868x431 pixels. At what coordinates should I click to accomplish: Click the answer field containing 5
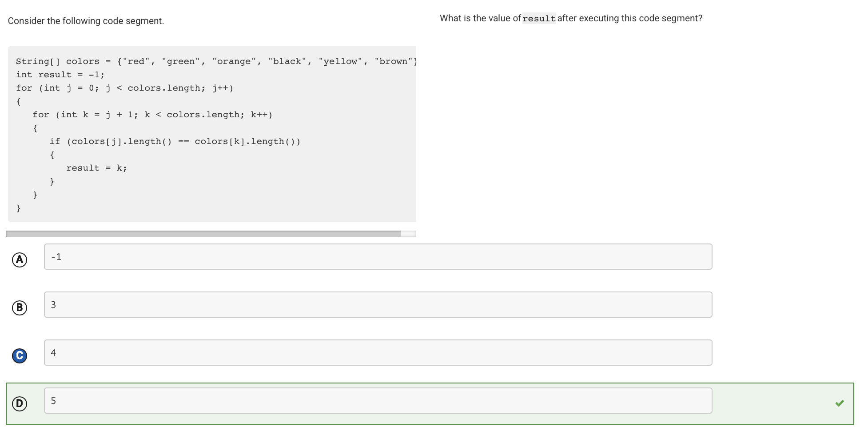[378, 400]
